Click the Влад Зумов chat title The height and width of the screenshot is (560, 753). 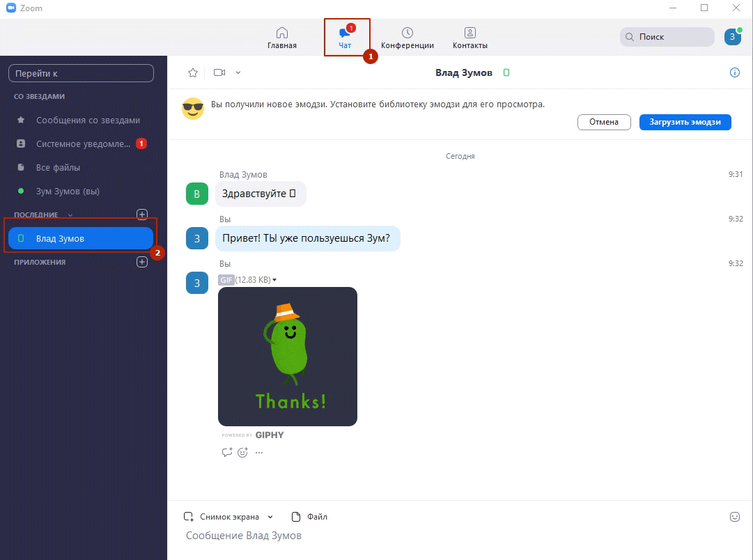[x=464, y=72]
